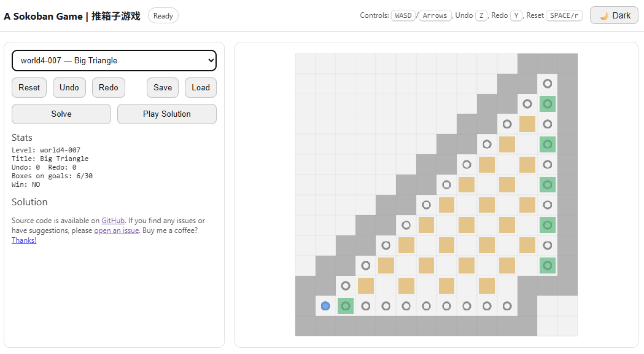Click the moon icon in the Dark button
This screenshot has height=354, width=644.
pos(604,16)
